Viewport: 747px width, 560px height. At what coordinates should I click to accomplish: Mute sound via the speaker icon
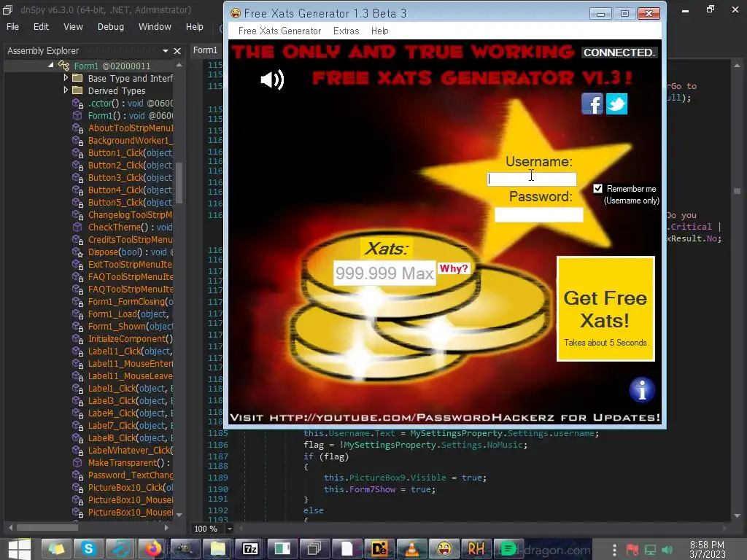pyautogui.click(x=272, y=79)
